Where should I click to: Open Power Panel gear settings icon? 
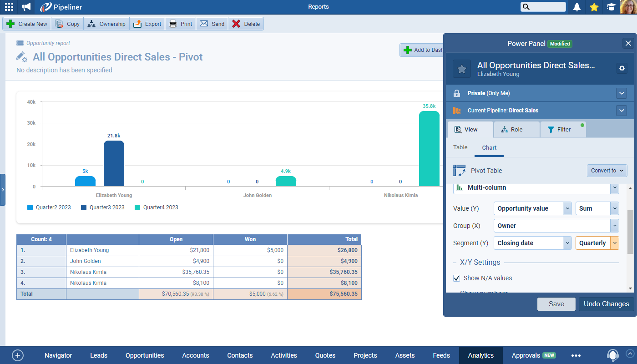(622, 68)
